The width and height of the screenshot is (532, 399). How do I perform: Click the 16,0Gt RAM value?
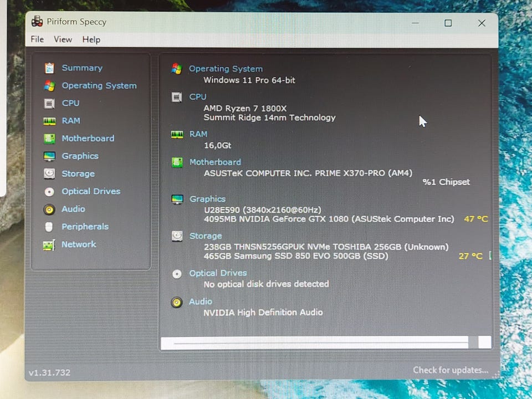(x=217, y=146)
